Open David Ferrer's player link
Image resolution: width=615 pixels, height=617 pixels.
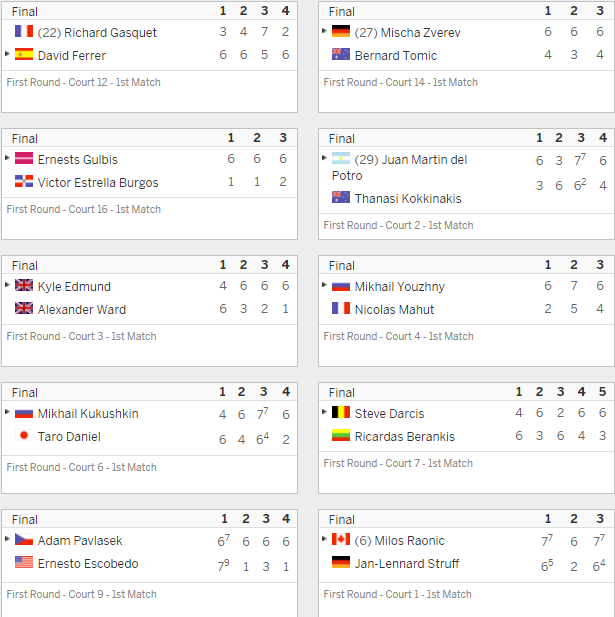pos(72,55)
